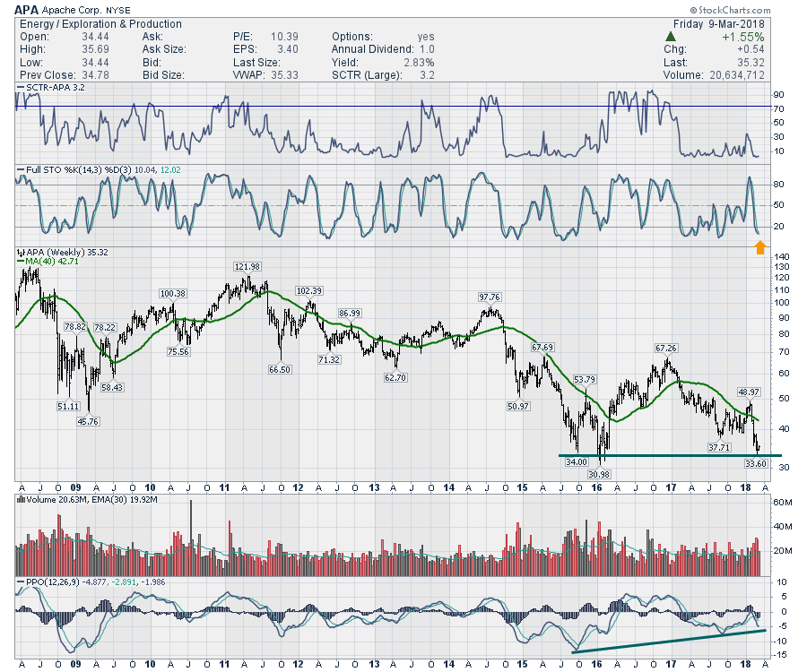The image size is (807, 672).
Task: Click the candlestick icon beside APA (Weekly)
Action: [x=21, y=253]
